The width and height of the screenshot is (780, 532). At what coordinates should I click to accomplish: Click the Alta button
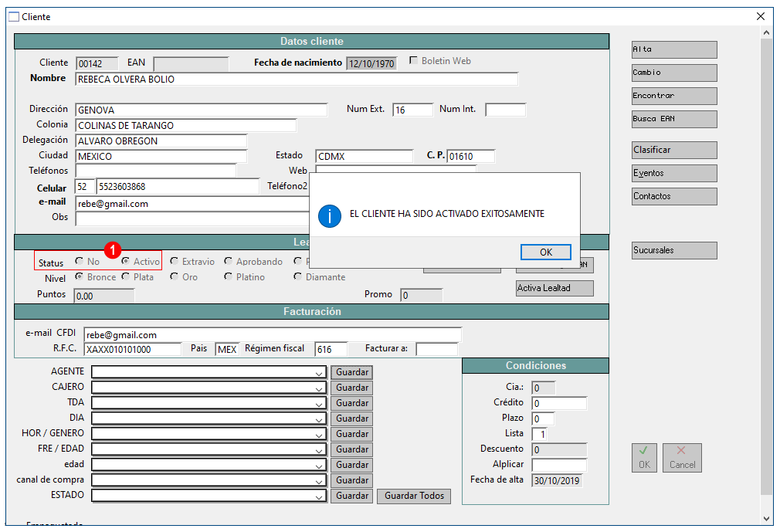pos(674,49)
